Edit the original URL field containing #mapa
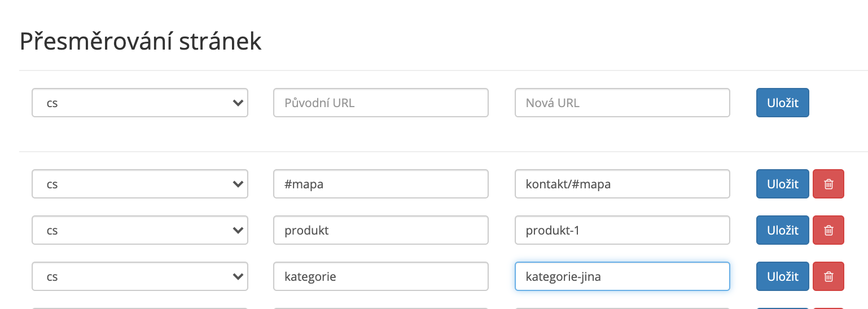Viewport: 868px width, 309px height. pyautogui.click(x=381, y=184)
